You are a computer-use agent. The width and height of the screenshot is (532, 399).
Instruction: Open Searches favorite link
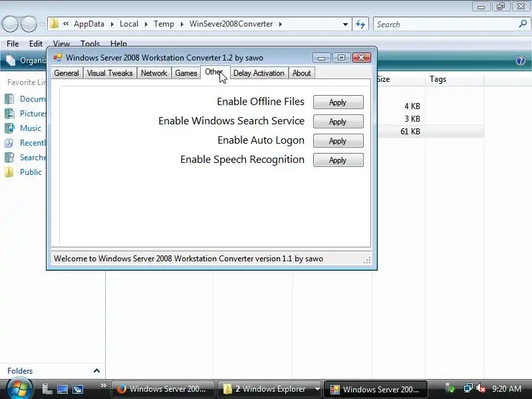[25, 158]
